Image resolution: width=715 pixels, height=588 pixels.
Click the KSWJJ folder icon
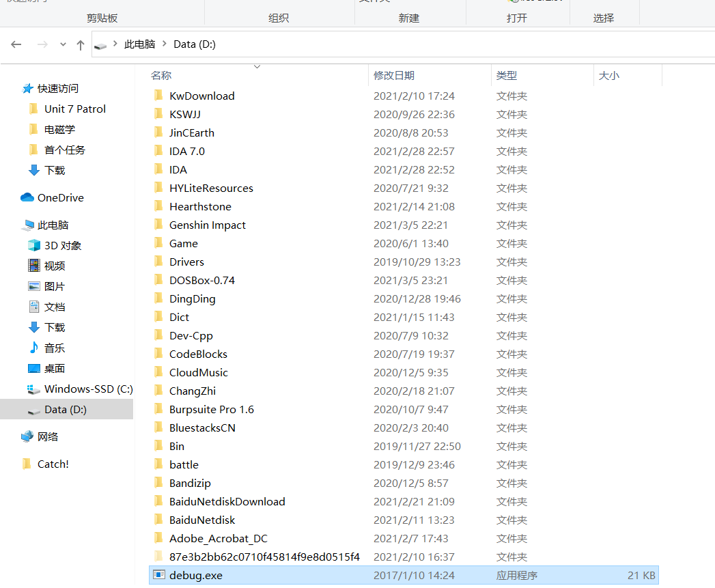158,113
